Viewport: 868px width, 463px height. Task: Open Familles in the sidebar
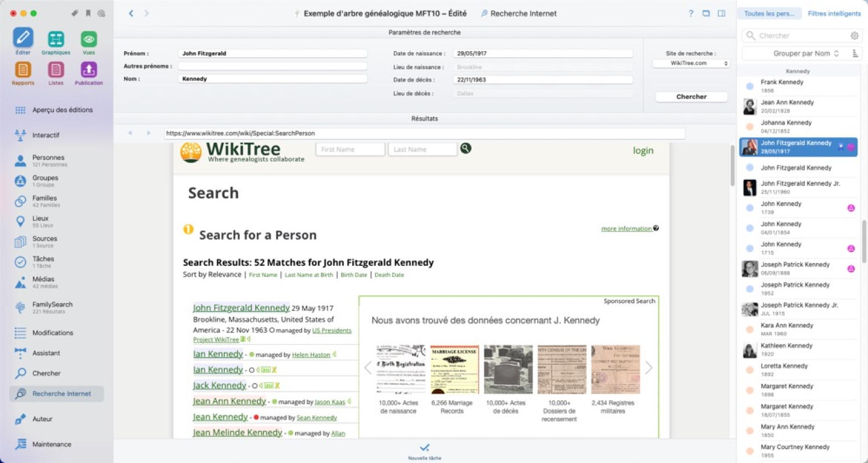pyautogui.click(x=57, y=201)
